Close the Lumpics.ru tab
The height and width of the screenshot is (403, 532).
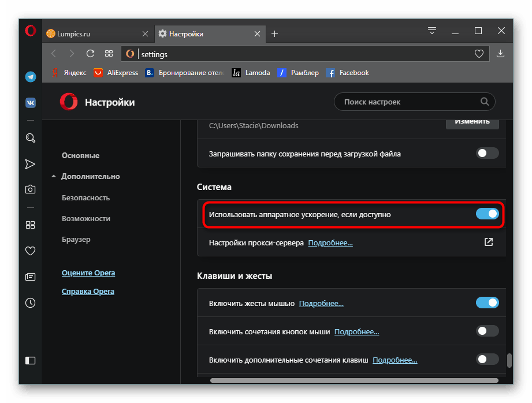tap(145, 34)
